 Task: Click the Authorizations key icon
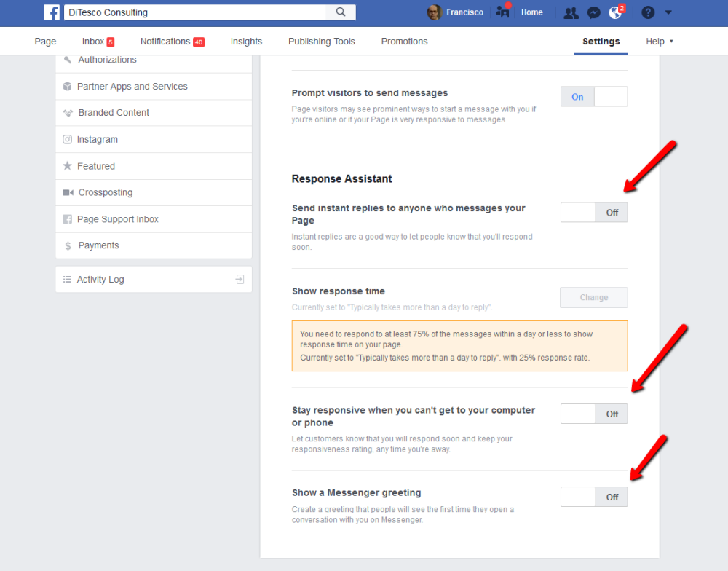68,60
